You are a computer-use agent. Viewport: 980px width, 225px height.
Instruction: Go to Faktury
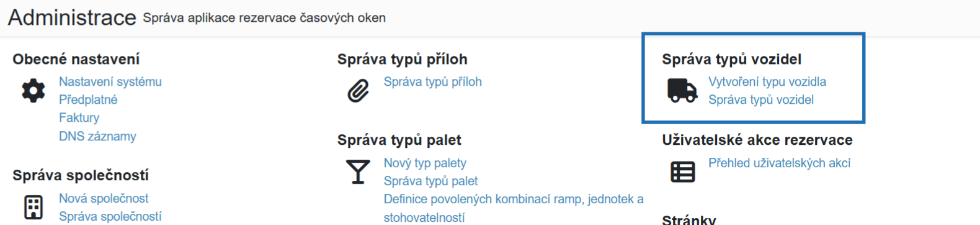[79, 117]
